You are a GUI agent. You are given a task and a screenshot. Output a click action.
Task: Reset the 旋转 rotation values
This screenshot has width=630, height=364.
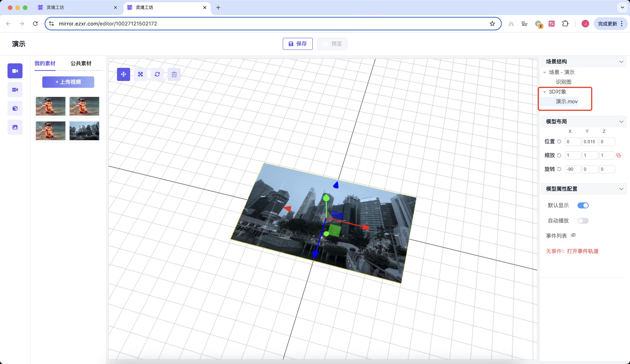pyautogui.click(x=559, y=169)
